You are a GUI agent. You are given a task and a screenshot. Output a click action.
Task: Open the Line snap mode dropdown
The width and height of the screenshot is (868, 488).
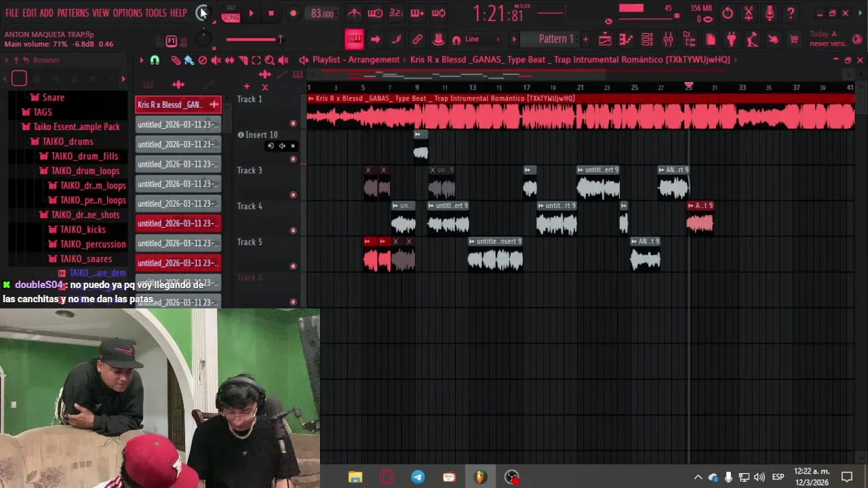pyautogui.click(x=483, y=39)
